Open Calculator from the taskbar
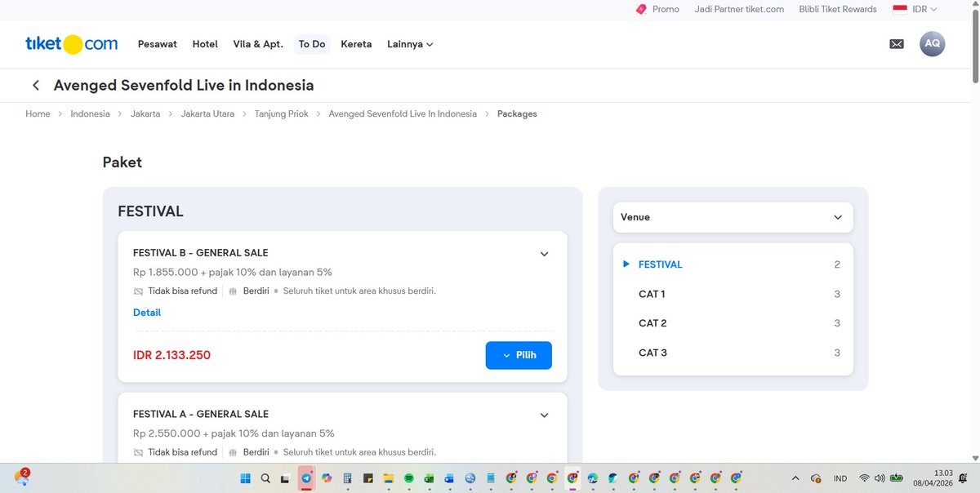Image resolution: width=980 pixels, height=493 pixels. tap(347, 478)
